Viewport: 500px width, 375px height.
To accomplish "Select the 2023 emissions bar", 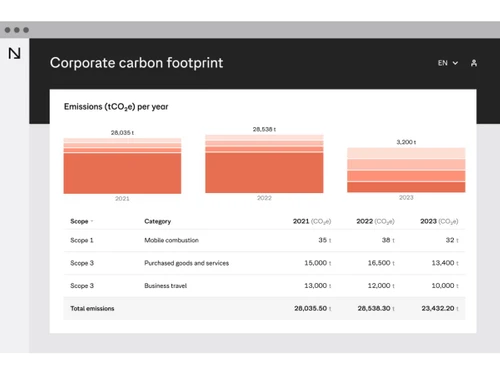I will click(406, 170).
